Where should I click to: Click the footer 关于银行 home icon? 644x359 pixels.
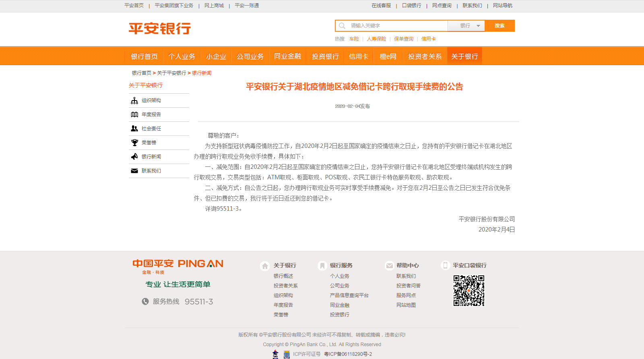tap(265, 266)
